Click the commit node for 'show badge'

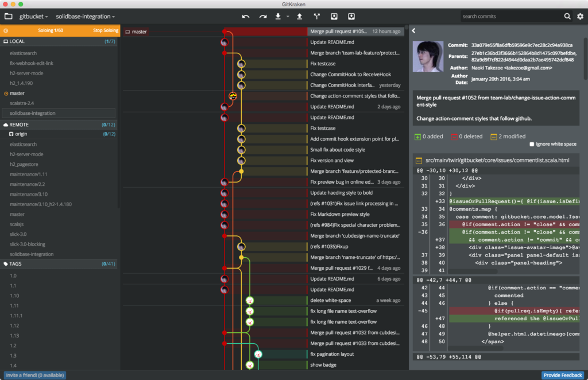[x=250, y=365]
